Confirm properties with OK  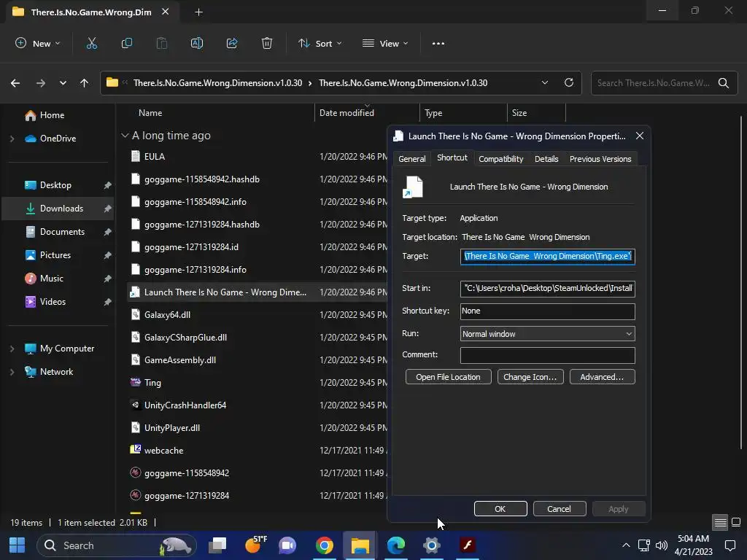500,509
